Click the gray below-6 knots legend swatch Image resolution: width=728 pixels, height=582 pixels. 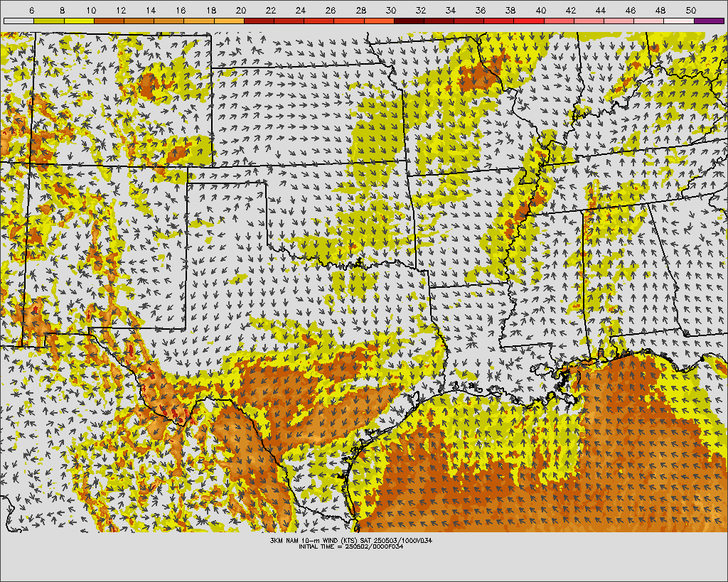point(19,21)
